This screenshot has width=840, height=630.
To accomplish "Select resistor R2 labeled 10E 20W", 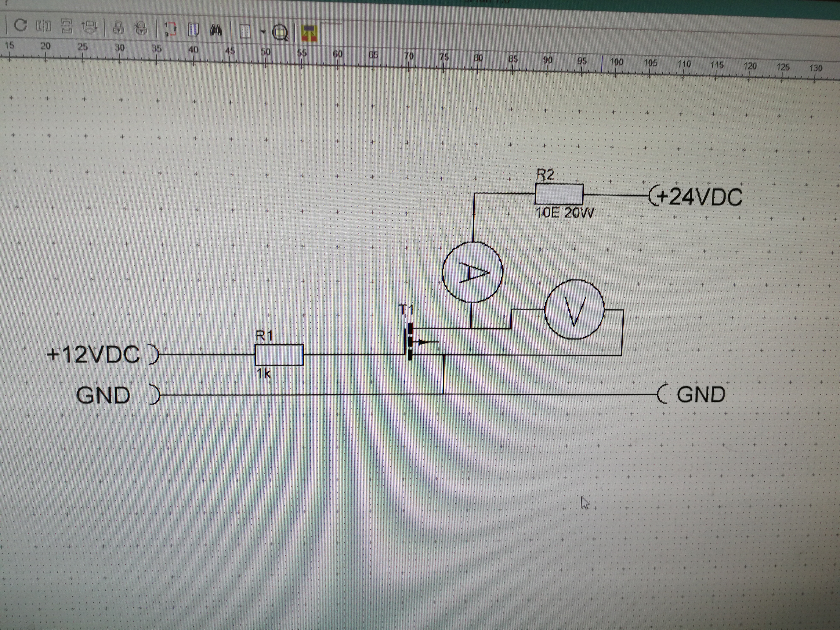I will click(559, 194).
